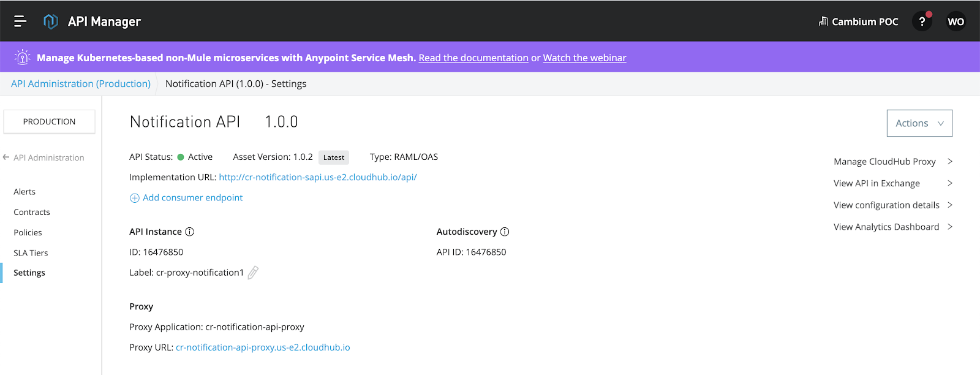
Task: Open the Implementation URL link
Action: click(318, 177)
